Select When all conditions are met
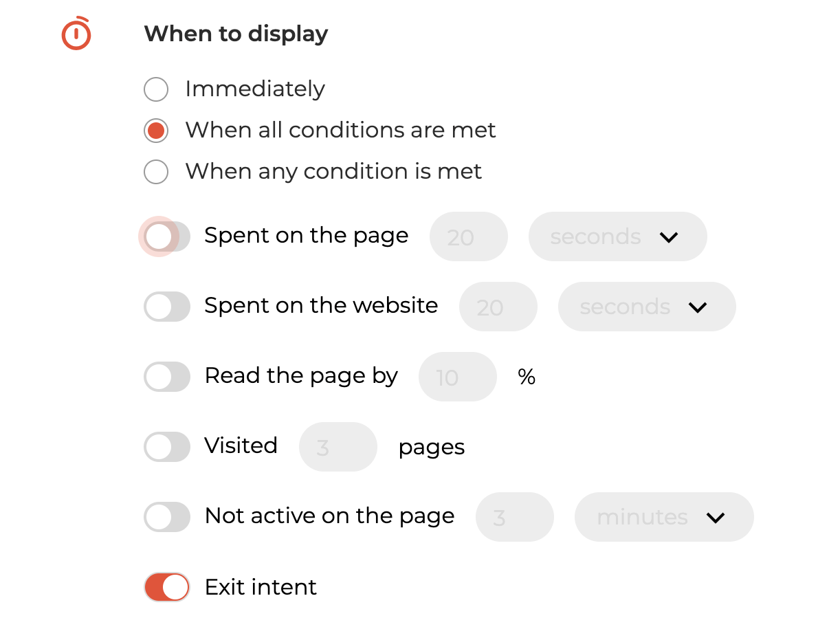Screen dimensions: 840x640 coord(156,130)
